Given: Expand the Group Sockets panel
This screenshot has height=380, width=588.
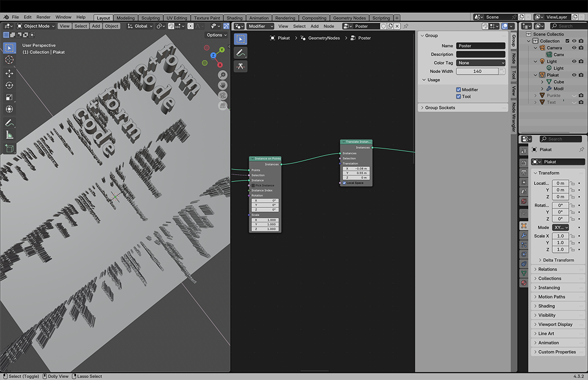Looking at the screenshot, I should click(440, 108).
